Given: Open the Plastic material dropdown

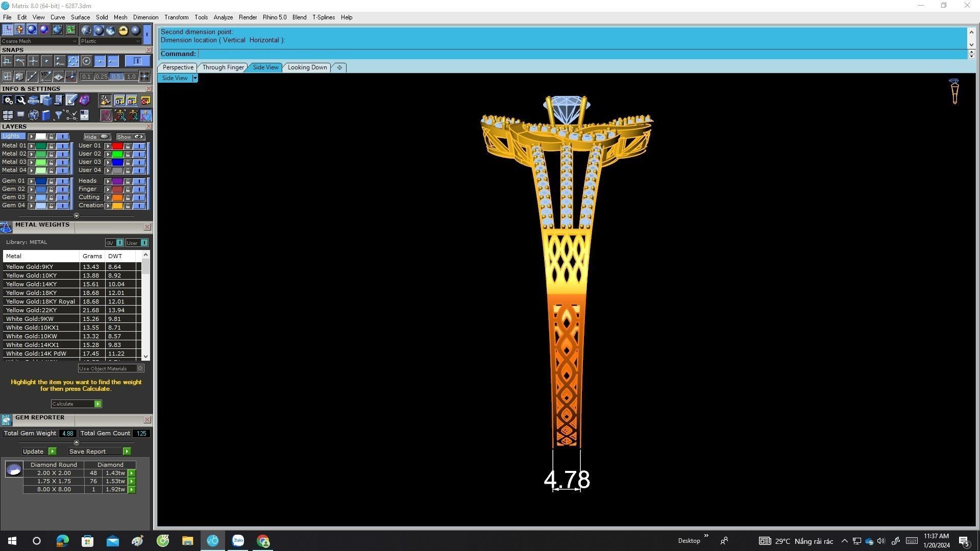Looking at the screenshot, I should pyautogui.click(x=138, y=41).
